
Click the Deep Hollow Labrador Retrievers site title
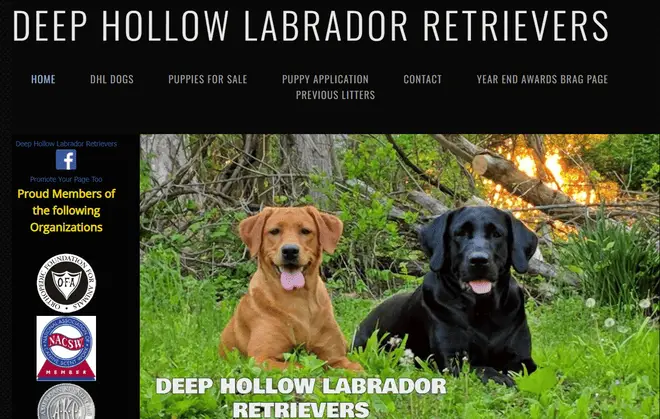[311, 26]
